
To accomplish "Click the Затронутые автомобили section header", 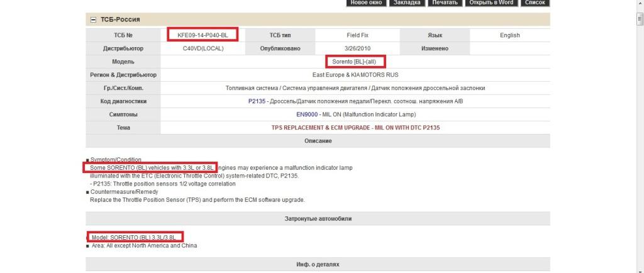I will click(x=318, y=218).
